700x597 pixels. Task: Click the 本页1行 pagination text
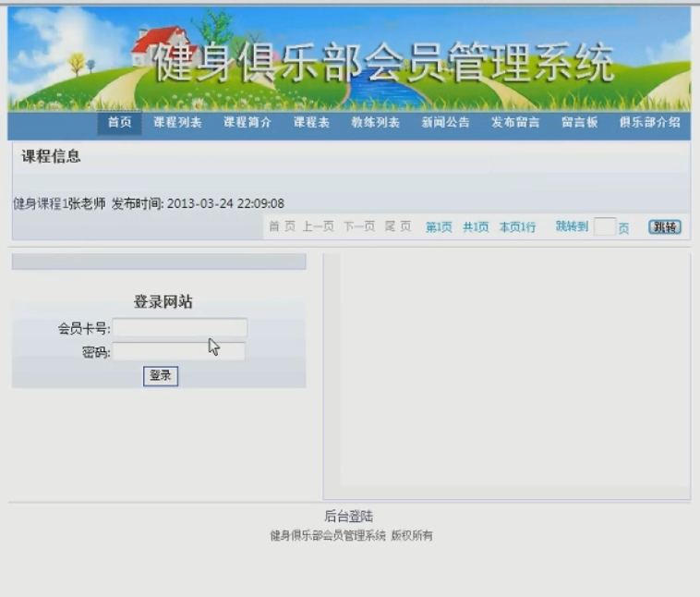tap(517, 227)
